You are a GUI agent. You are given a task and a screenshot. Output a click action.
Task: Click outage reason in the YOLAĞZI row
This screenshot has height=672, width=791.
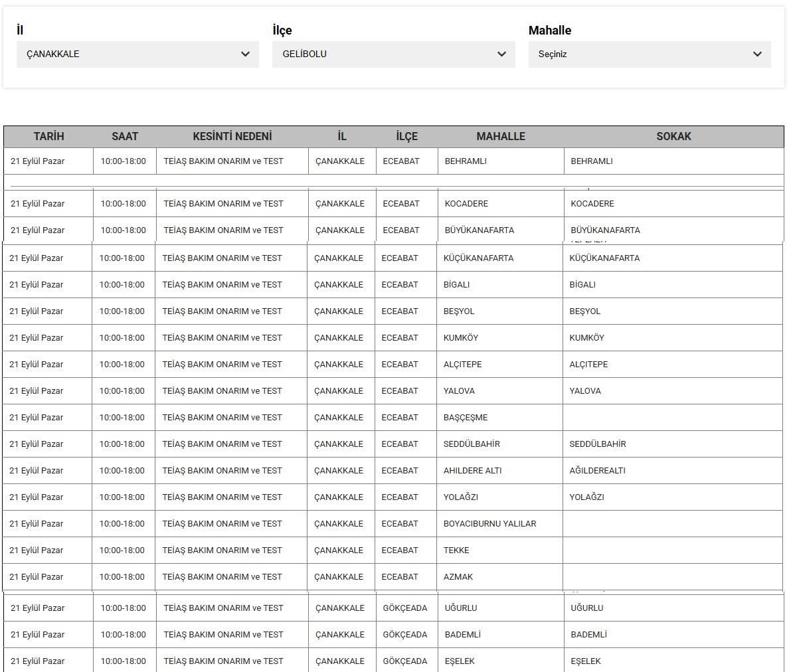222,497
